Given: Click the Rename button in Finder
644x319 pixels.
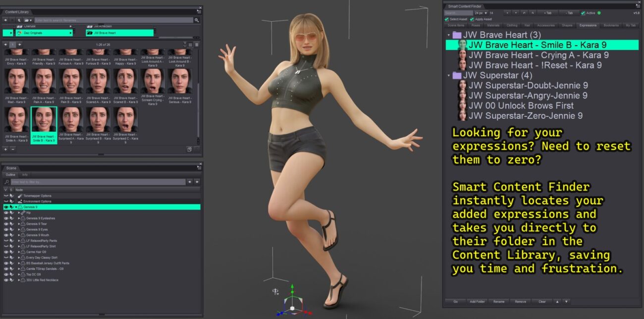Looking at the screenshot, I should [499, 301].
